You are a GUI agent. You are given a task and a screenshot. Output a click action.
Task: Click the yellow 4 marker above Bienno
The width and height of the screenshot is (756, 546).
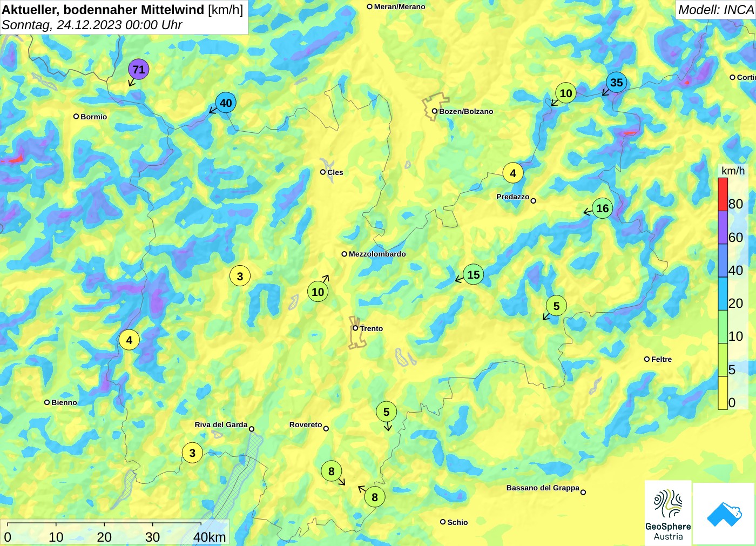[129, 340]
